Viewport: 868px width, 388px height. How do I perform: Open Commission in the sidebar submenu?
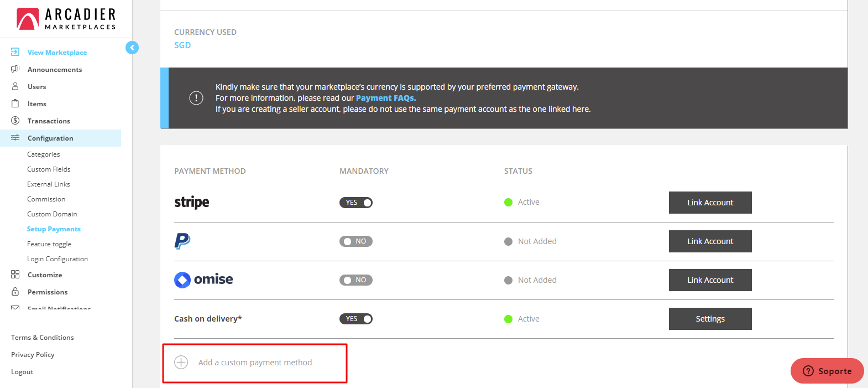[x=46, y=199]
